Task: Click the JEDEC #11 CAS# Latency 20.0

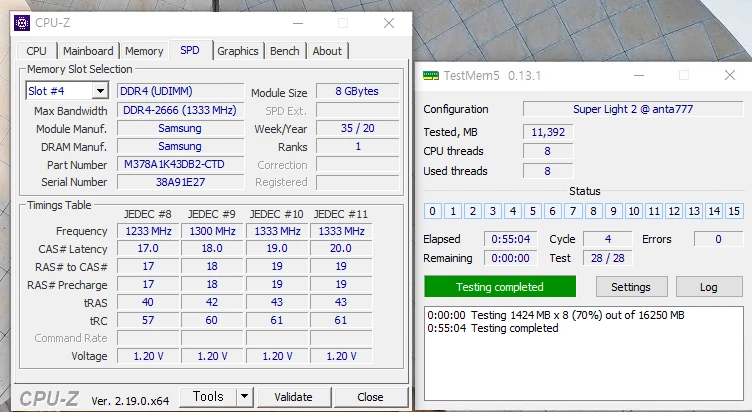Action: tap(341, 248)
